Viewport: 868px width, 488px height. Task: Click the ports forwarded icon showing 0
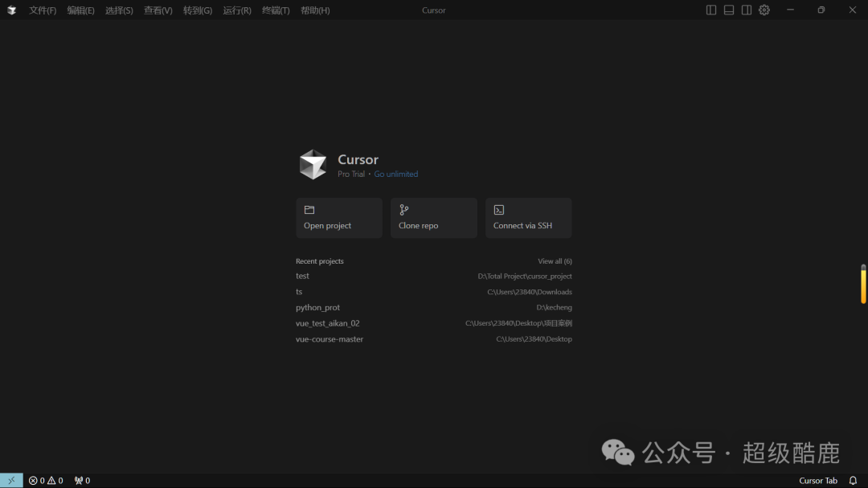coord(82,481)
